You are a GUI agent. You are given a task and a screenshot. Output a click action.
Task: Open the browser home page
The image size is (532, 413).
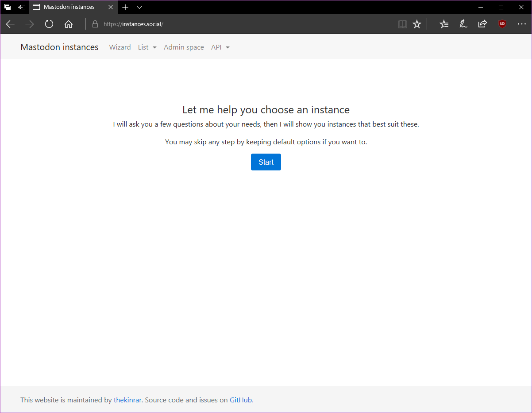coord(69,24)
